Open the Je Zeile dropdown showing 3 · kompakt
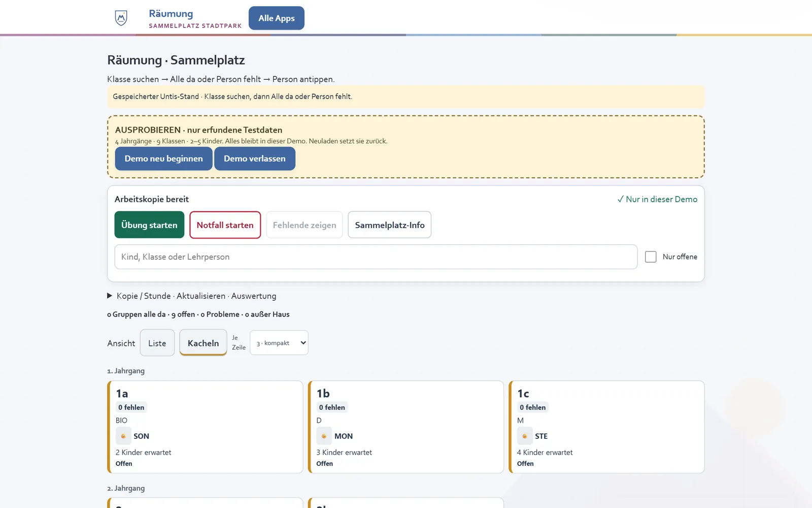 point(279,343)
